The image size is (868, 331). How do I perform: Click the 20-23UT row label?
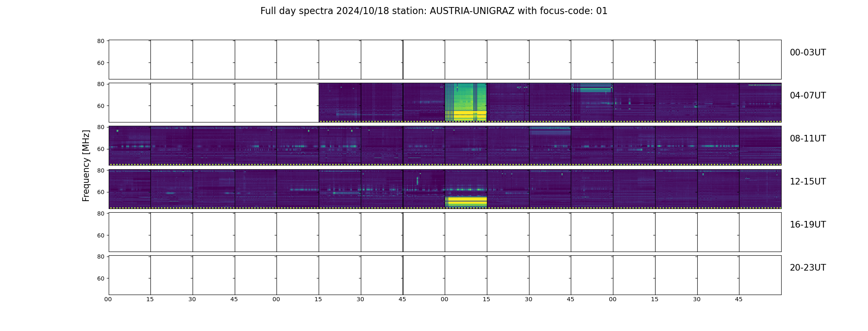[808, 268]
